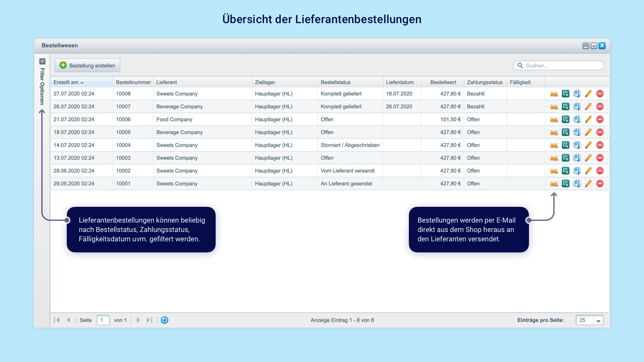Screen dimensions: 644x362
Task: Click the teal arrow icon in row 10007
Action: [x=566, y=107]
